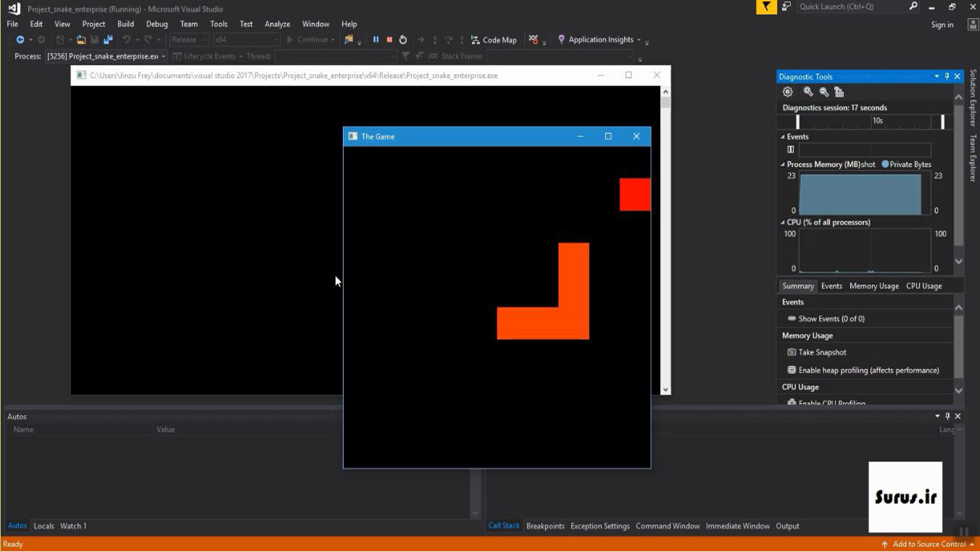Viewport: 980px width, 552px height.
Task: Close the Diagnostic Tools panel
Action: pyautogui.click(x=958, y=77)
